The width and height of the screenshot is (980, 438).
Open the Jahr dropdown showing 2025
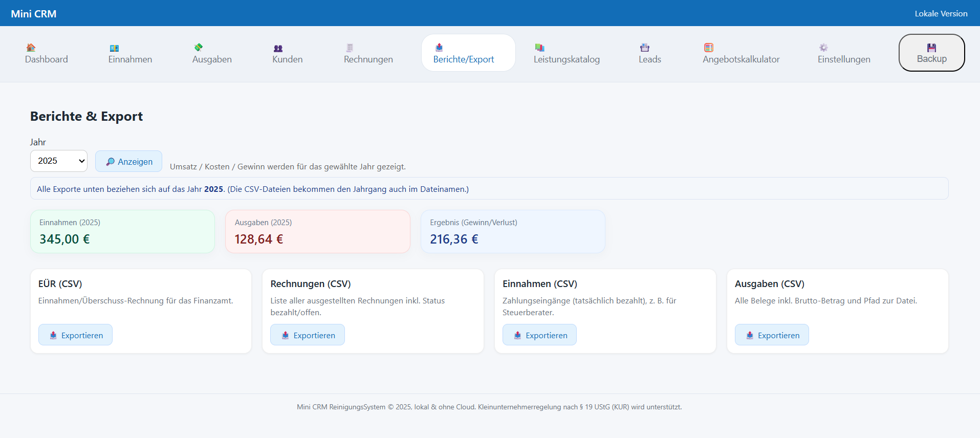pyautogui.click(x=59, y=161)
